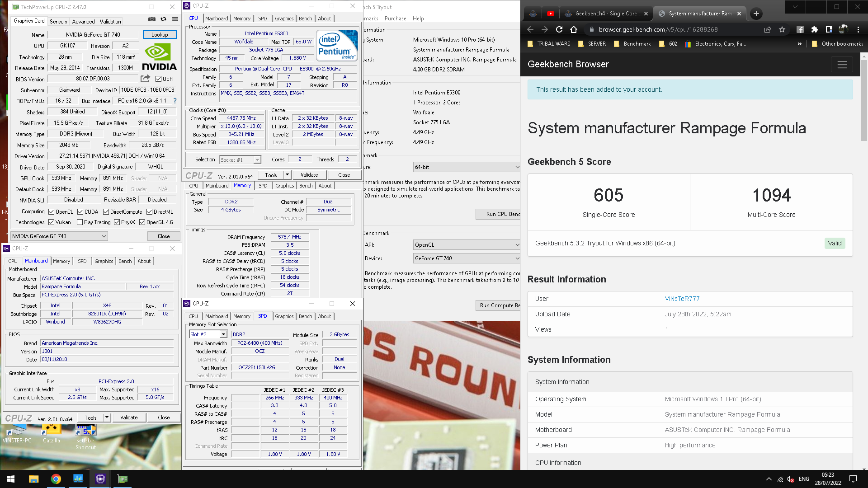Screen dimensions: 868x488
Task: Take a GPU-Z screenshot with the camera icon
Action: [x=152, y=19]
